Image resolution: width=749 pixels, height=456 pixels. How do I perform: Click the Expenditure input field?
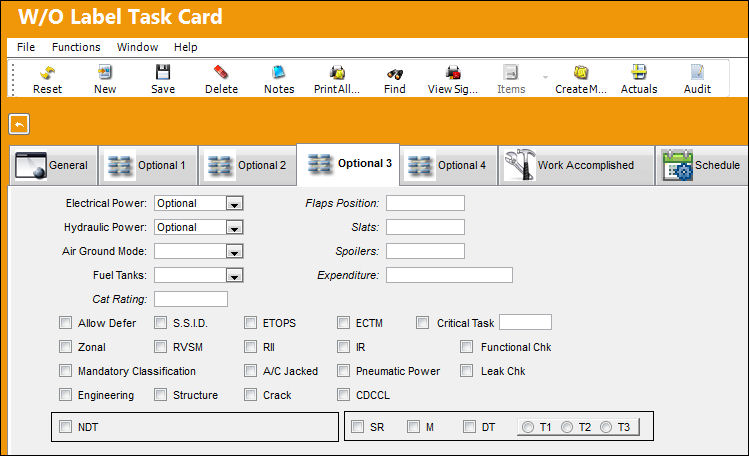click(x=449, y=275)
